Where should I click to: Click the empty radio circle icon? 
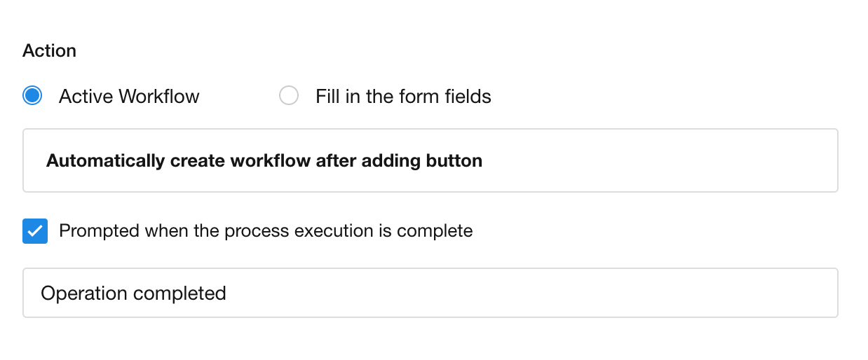pos(289,96)
